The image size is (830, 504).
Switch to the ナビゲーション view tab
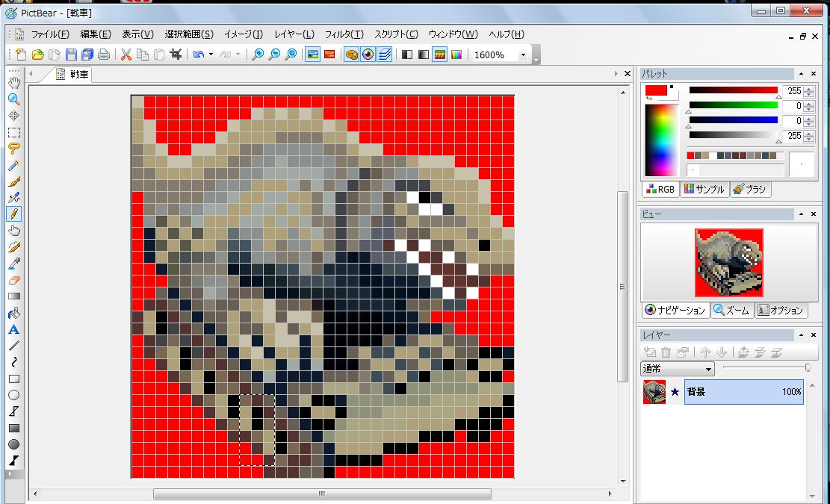(x=675, y=311)
